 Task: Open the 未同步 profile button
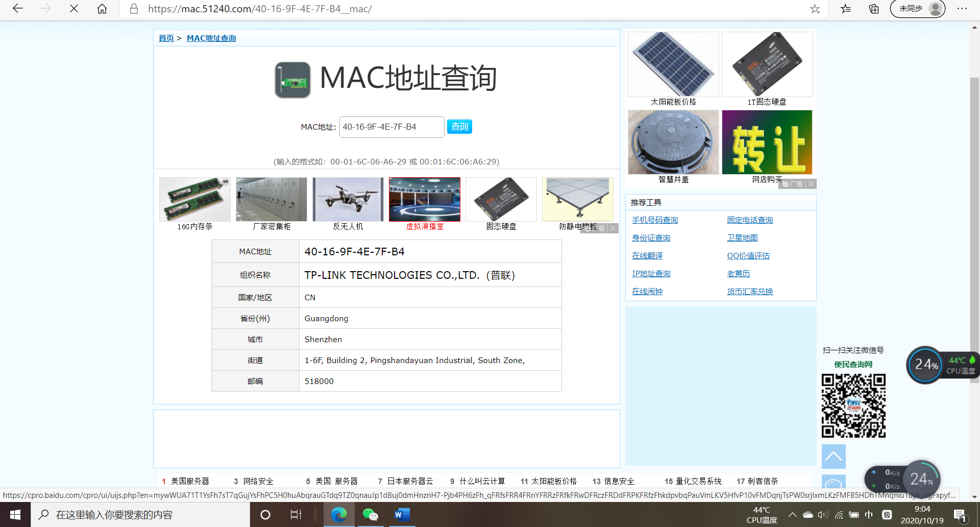click(x=918, y=9)
